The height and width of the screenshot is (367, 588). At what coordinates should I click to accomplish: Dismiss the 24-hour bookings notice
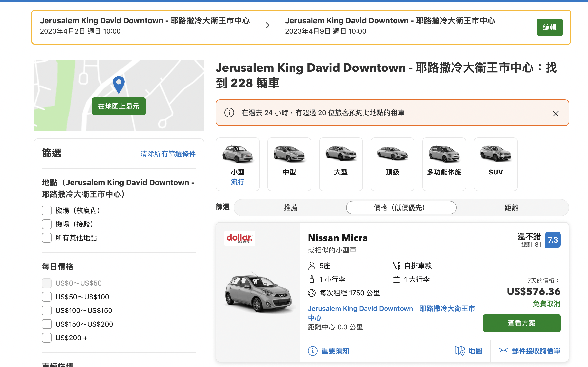coord(556,114)
